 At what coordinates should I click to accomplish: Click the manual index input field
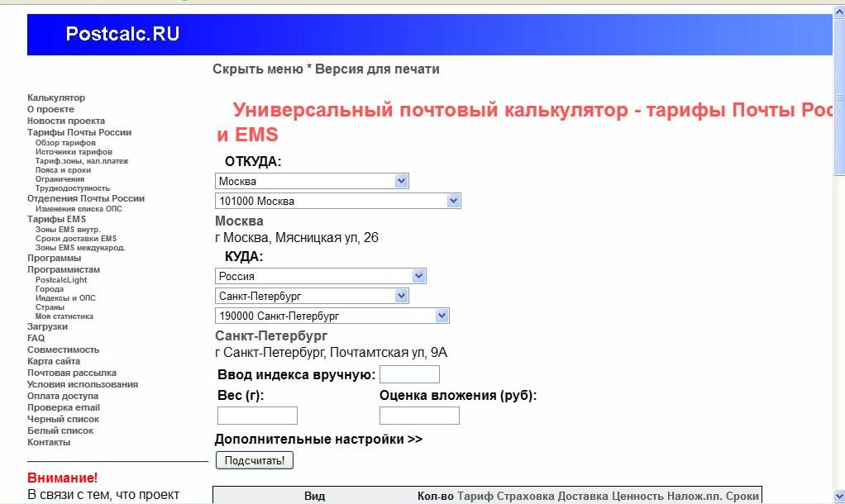point(408,375)
